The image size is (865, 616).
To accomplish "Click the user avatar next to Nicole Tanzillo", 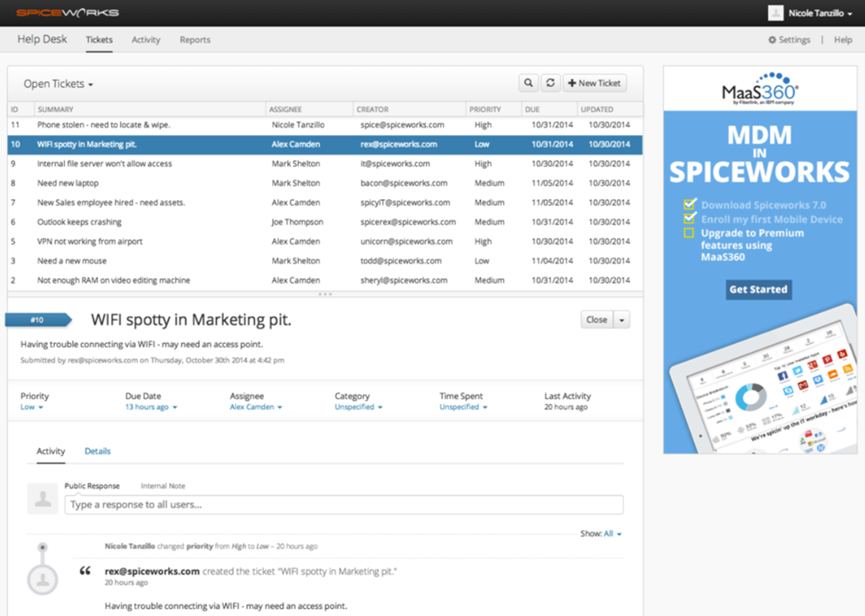I will click(775, 13).
